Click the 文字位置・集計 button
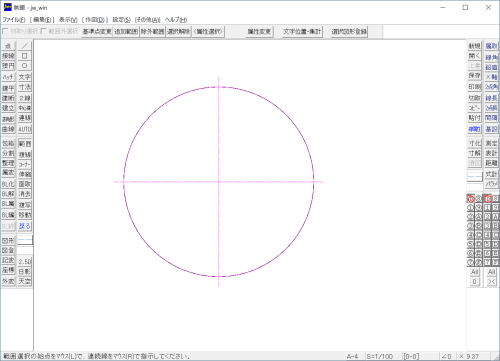The width and height of the screenshot is (500, 361). (x=302, y=32)
